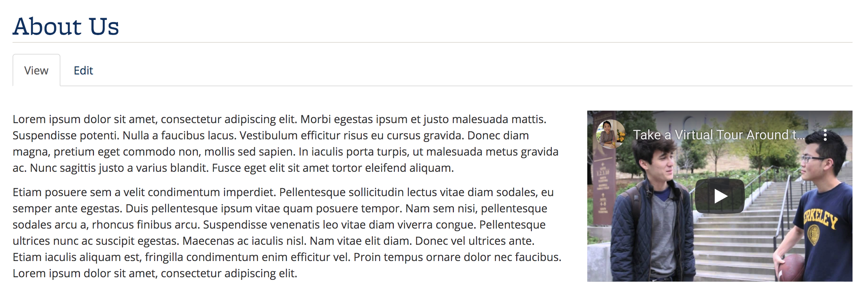Open the video's three-dot options menu

(x=825, y=135)
